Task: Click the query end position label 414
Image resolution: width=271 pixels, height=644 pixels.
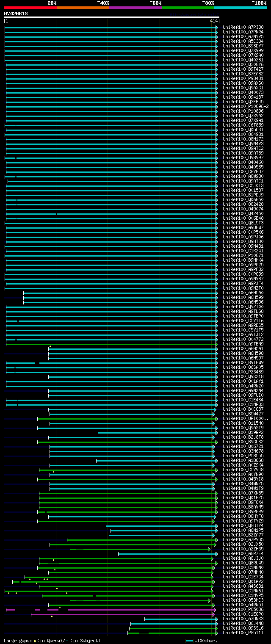Action: [213, 21]
